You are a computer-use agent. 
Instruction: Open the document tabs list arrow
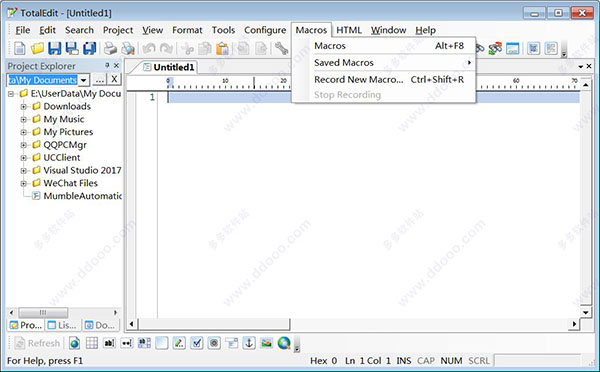(x=581, y=66)
